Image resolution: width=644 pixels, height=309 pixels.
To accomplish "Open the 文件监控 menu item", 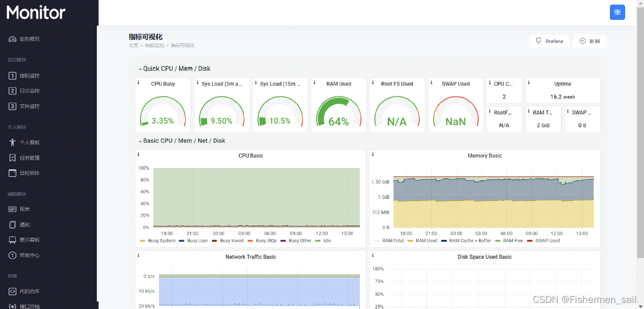I will pyautogui.click(x=30, y=107).
